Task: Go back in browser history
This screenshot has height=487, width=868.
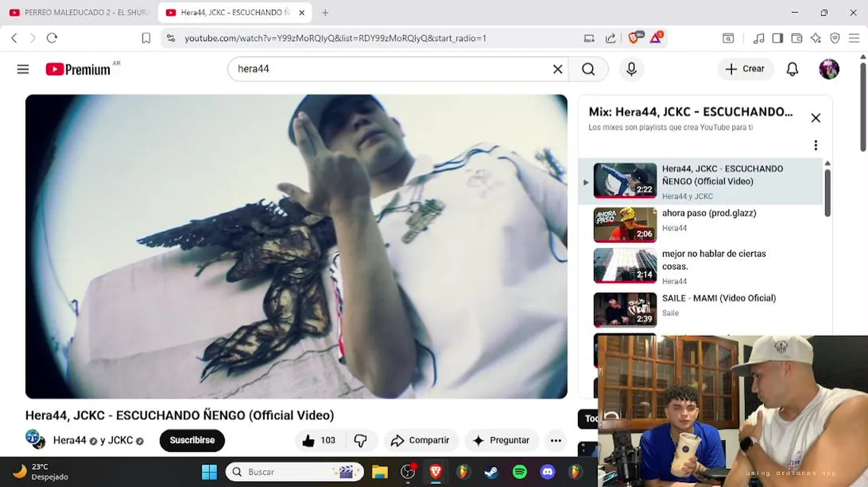Action: tap(14, 39)
